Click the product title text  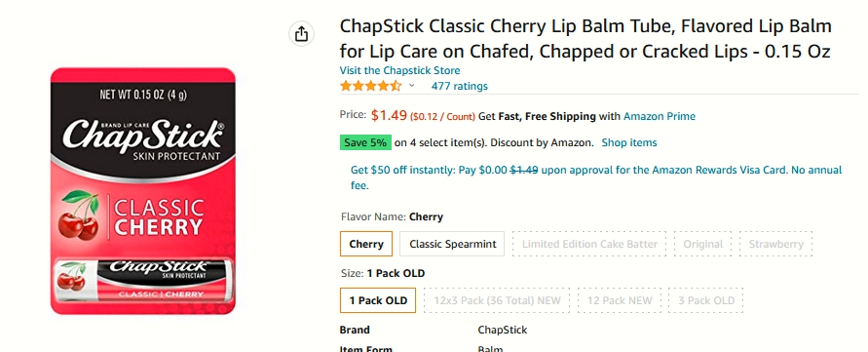(585, 39)
